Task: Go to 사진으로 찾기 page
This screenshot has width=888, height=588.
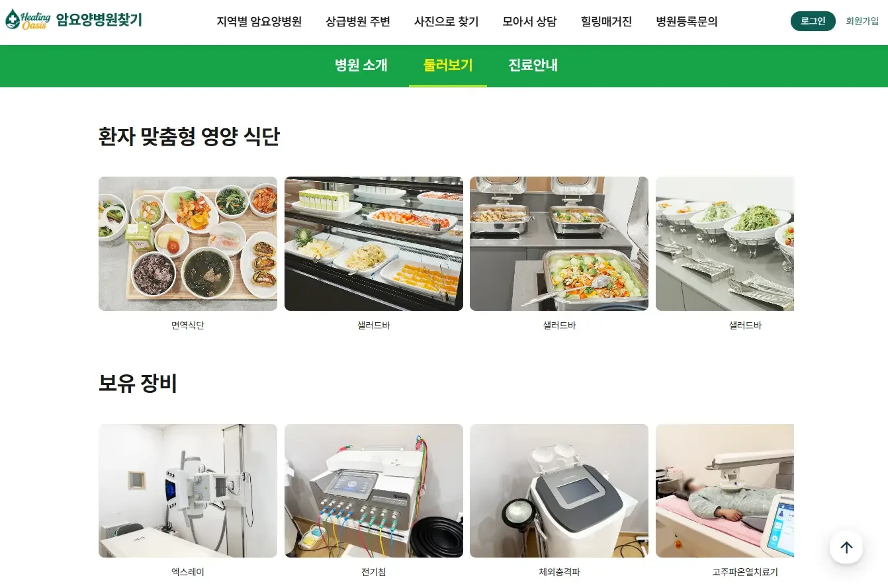Action: pos(447,21)
